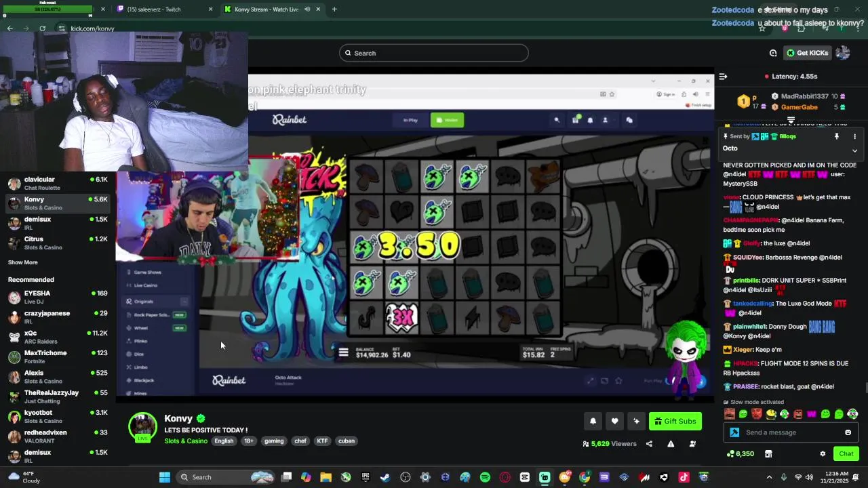Open the volume control in the system tray
The image size is (868, 488).
click(x=809, y=477)
